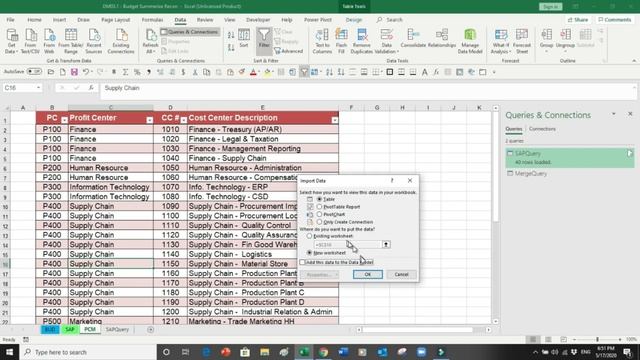Viewport: 640px width, 360px height.
Task: Open fill color swatch in quick toolbar
Action: tap(267, 72)
